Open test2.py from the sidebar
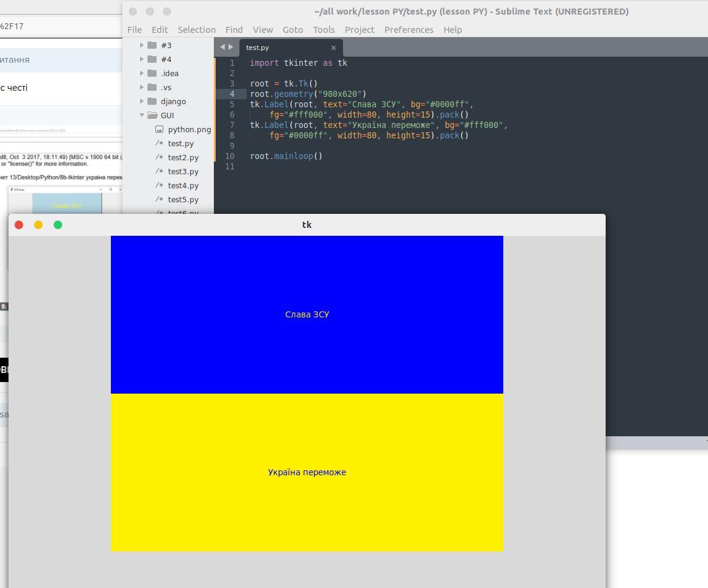This screenshot has width=708, height=588. coord(183,157)
